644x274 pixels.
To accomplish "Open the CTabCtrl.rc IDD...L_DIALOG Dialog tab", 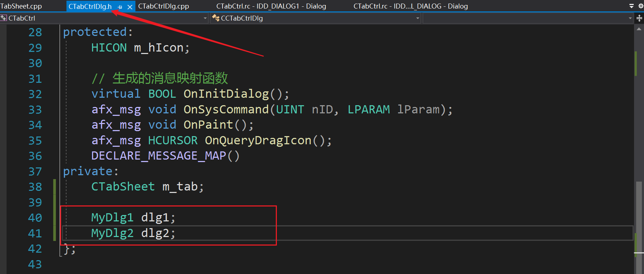I will (410, 6).
